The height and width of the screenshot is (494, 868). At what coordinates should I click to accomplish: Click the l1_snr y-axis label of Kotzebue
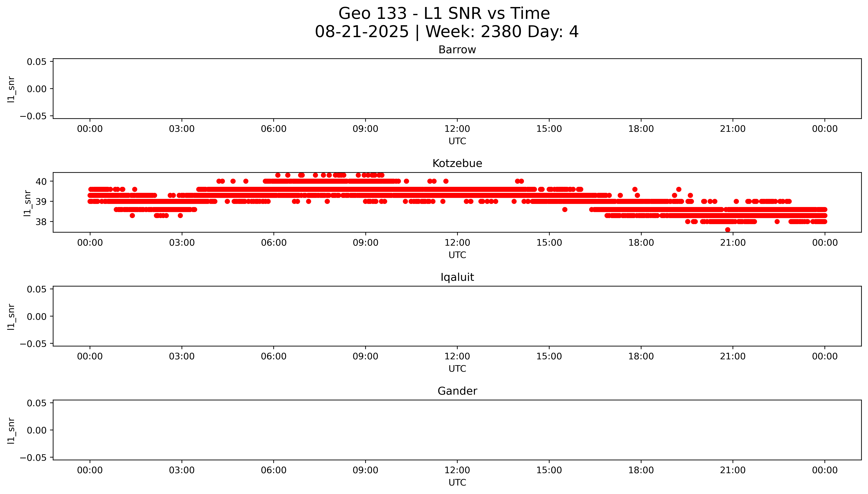pos(28,203)
